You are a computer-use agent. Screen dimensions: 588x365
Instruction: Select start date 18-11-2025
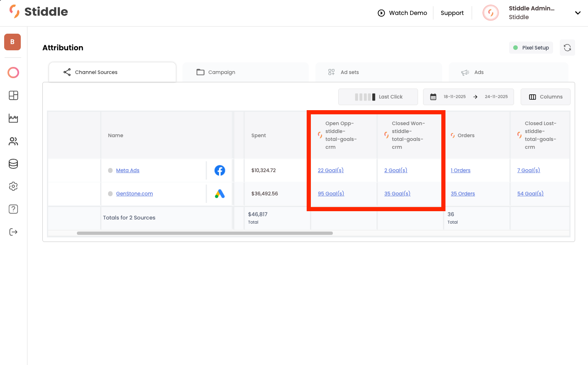[455, 97]
